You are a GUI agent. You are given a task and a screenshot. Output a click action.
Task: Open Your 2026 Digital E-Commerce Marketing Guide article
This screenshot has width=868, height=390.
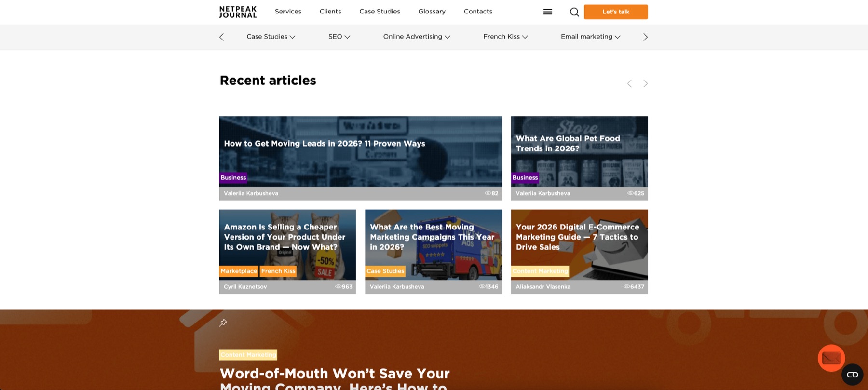(578, 237)
